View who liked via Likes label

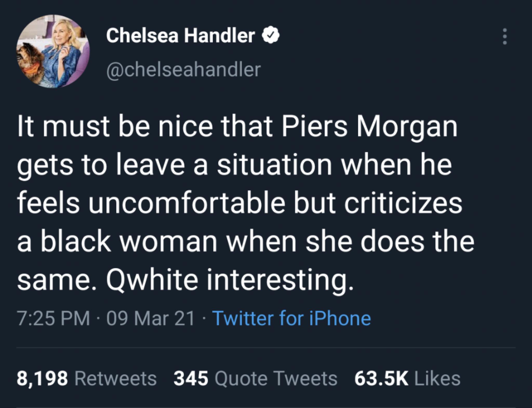tap(437, 378)
